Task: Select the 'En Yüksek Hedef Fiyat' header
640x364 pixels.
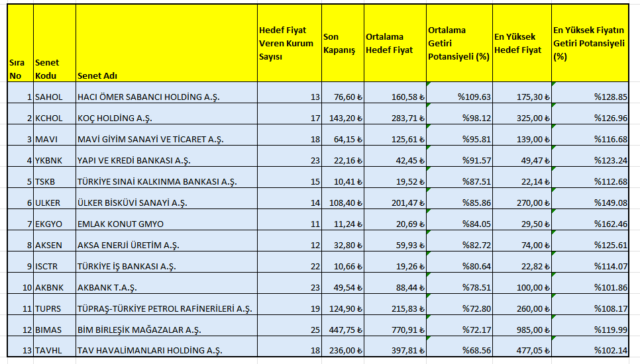Action: [522, 43]
